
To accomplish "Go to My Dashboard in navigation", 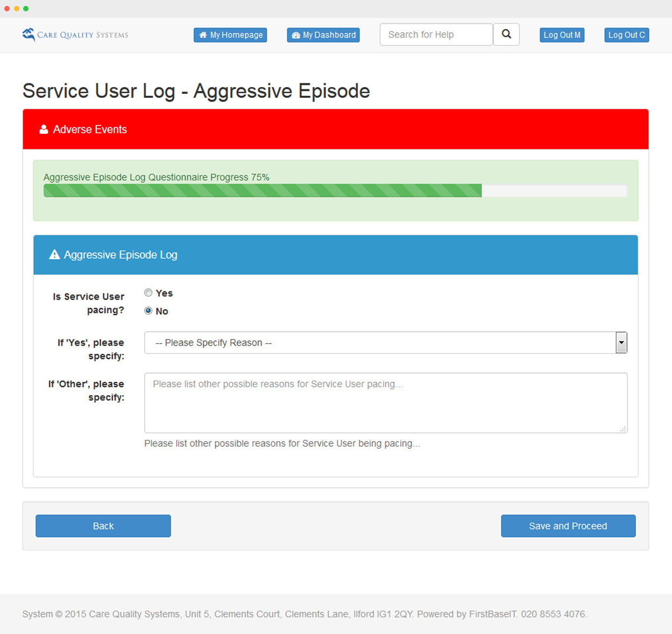I will tap(323, 35).
